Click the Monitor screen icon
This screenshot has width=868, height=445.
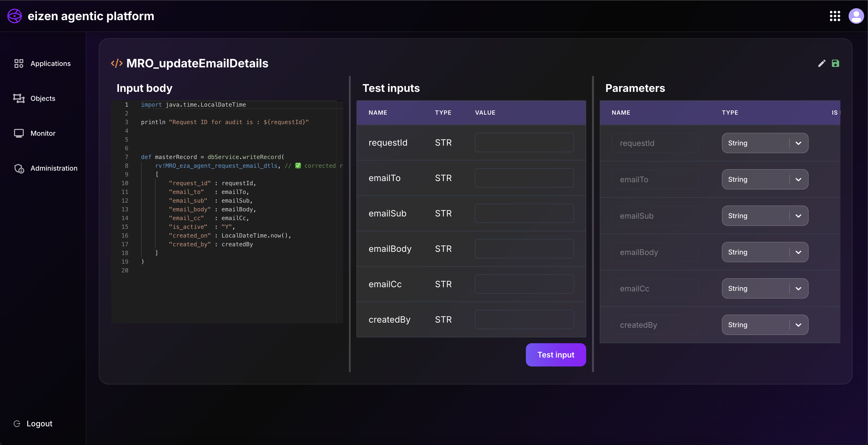(19, 133)
